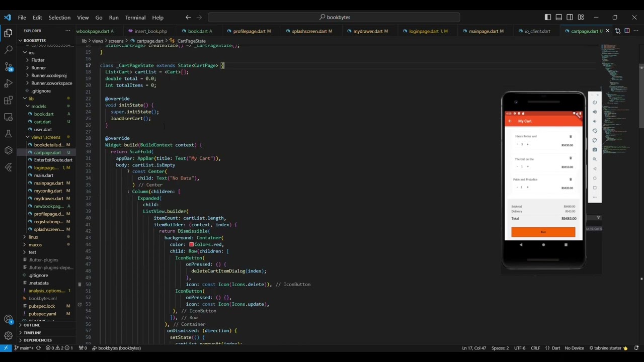Click the emulator volume up button

(595, 112)
